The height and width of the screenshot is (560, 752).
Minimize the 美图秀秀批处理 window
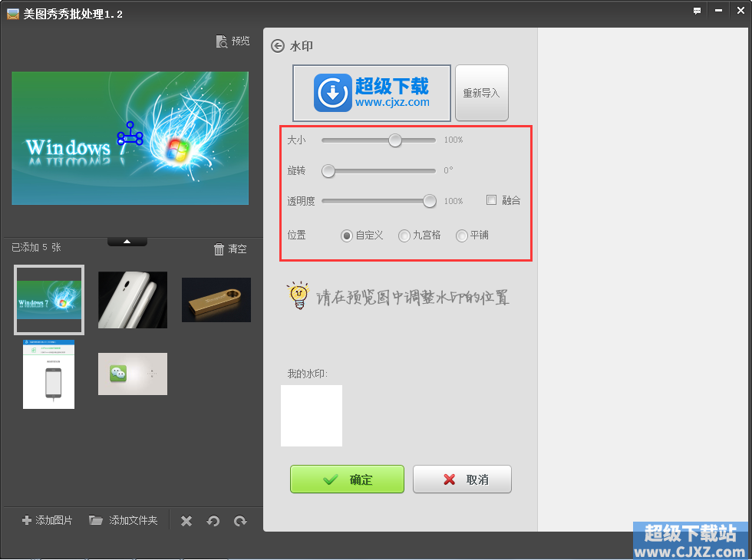click(x=718, y=11)
